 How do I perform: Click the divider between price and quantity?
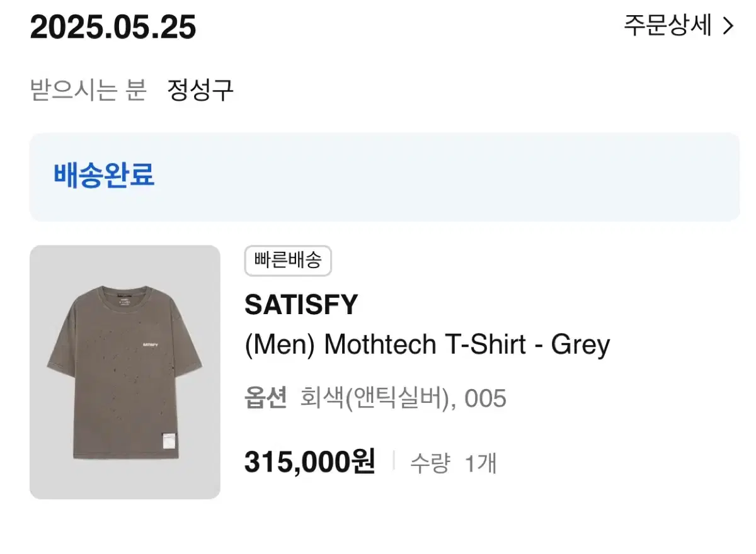coord(393,461)
